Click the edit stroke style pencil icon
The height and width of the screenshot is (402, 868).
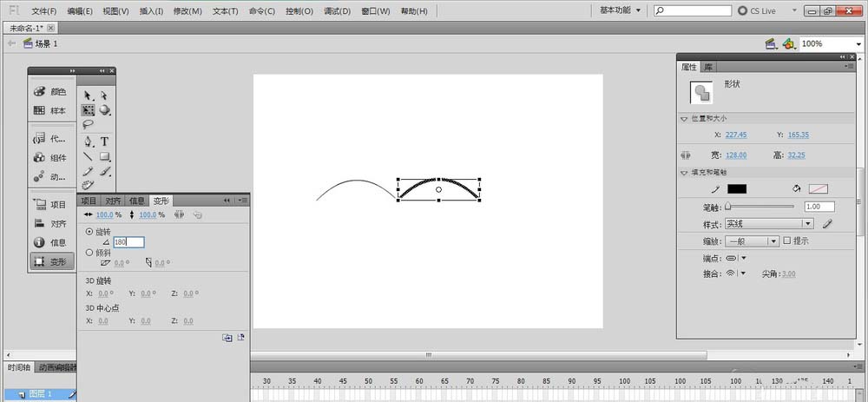[827, 223]
